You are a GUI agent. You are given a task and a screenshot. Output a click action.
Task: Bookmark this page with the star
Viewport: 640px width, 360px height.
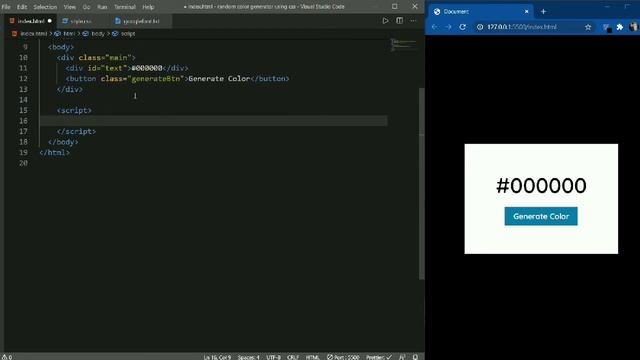point(588,27)
